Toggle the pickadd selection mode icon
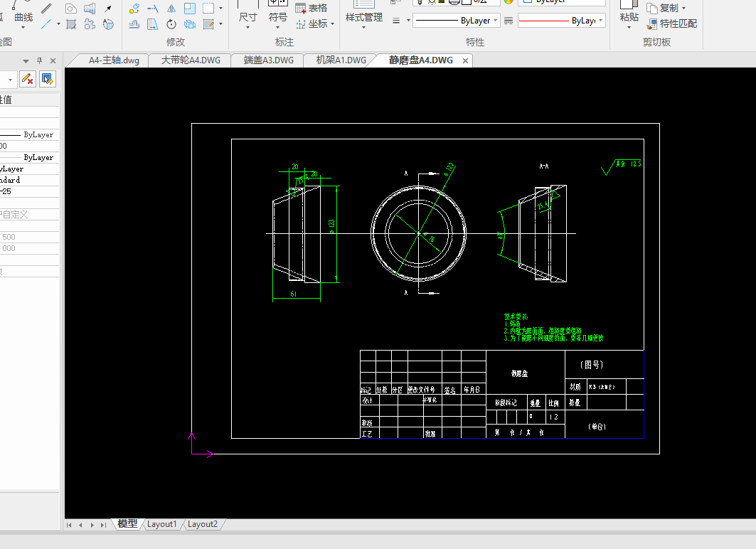The image size is (756, 549). click(27, 79)
